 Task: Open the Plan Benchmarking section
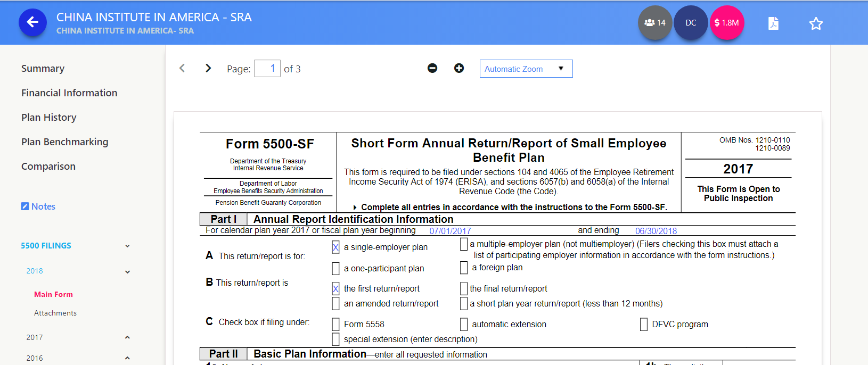coord(64,142)
